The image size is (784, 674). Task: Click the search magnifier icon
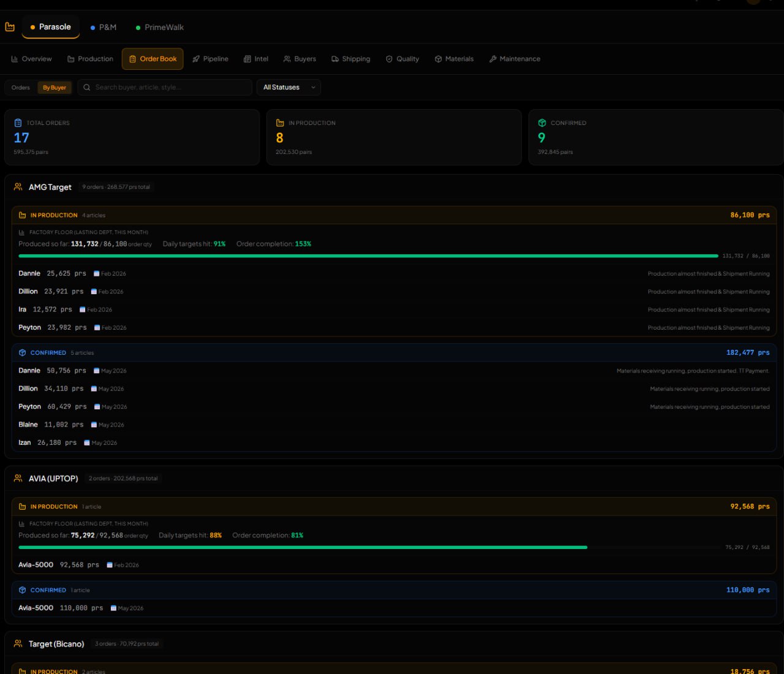click(x=87, y=88)
